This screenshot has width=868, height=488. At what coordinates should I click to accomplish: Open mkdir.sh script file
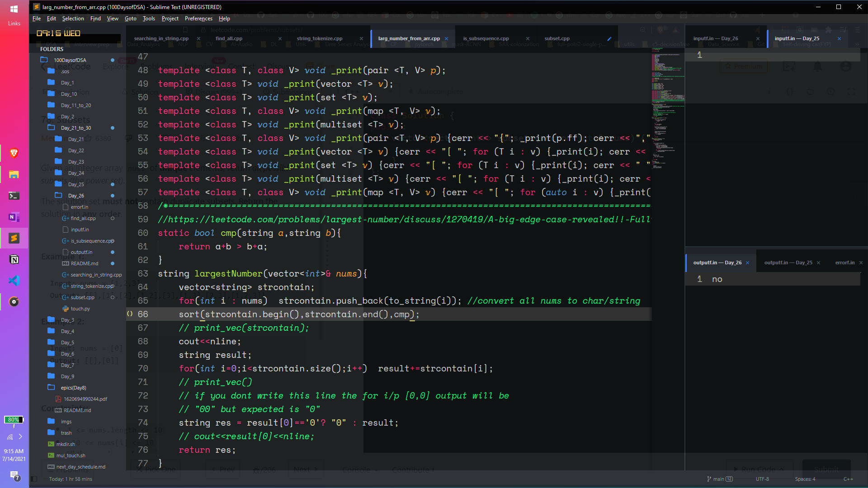click(66, 444)
